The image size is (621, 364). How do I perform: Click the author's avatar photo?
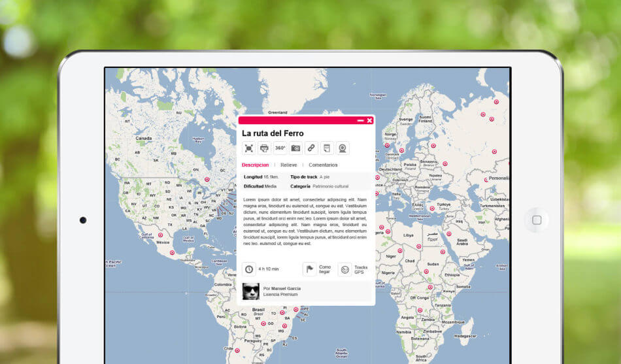point(251,291)
